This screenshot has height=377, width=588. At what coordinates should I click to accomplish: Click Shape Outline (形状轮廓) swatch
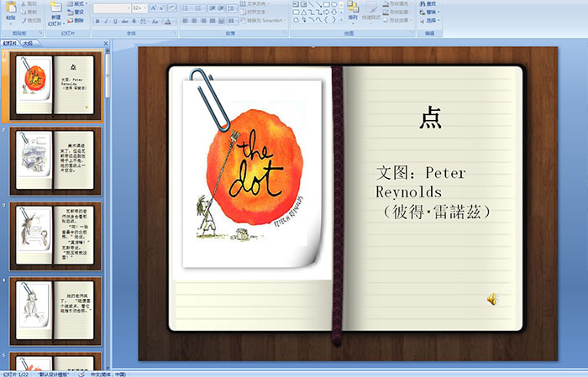(x=386, y=12)
